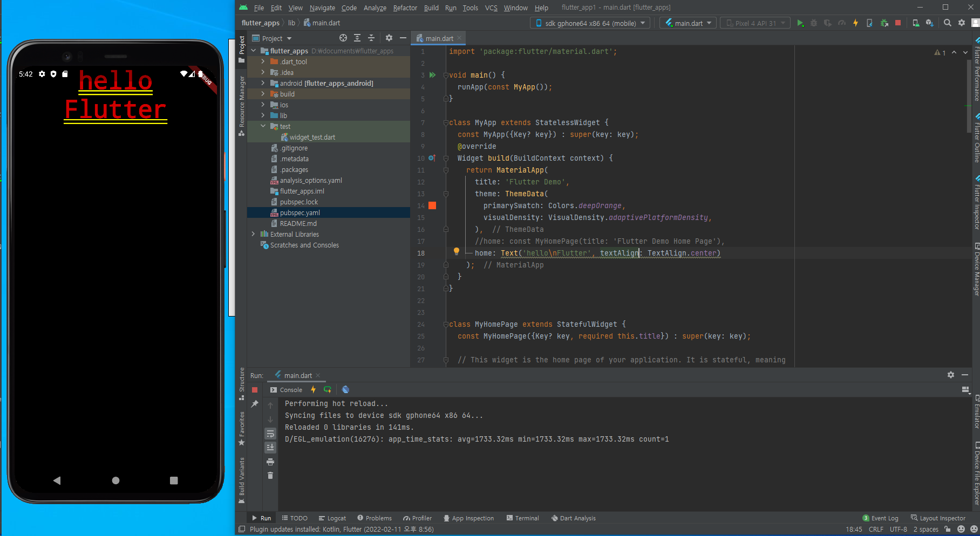980x536 pixels.
Task: Print console output with printer icon
Action: (270, 462)
